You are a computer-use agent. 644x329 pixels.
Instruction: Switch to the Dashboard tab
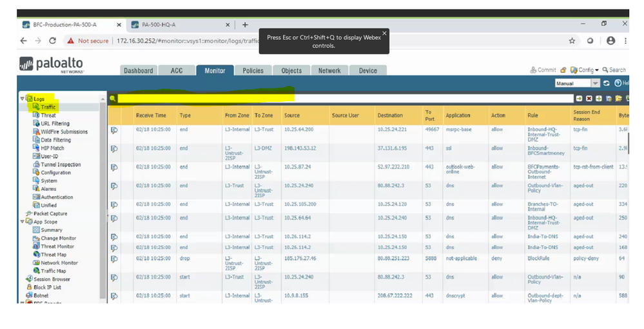tap(139, 70)
